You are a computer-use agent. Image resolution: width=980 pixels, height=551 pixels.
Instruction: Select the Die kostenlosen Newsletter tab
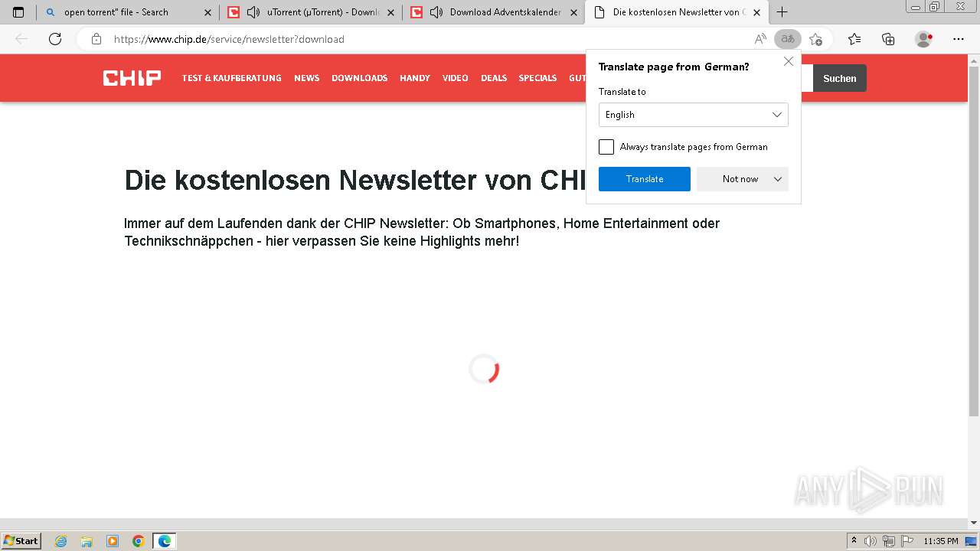tap(678, 12)
